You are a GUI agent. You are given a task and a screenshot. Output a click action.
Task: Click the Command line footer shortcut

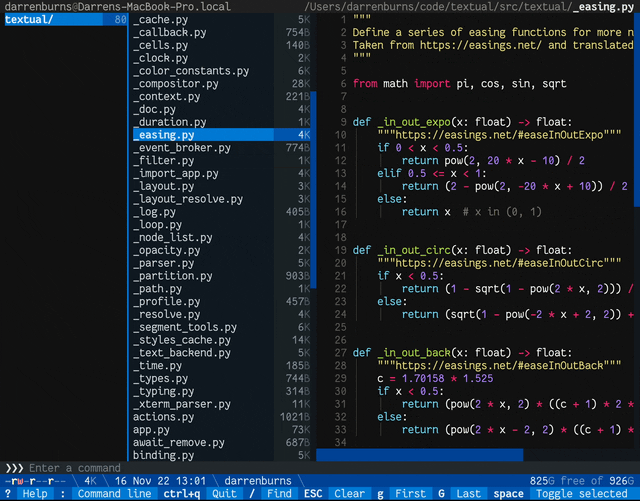(x=114, y=494)
